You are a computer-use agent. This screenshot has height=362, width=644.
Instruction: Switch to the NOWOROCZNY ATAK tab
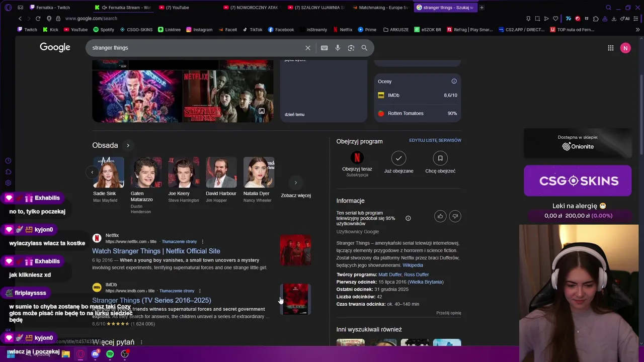(x=252, y=8)
